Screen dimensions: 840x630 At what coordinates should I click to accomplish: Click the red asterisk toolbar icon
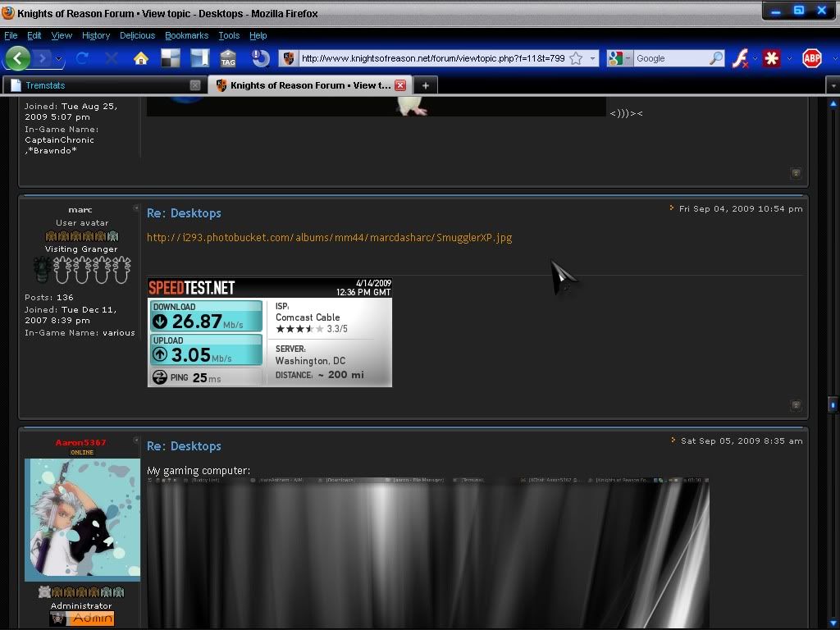tap(772, 58)
